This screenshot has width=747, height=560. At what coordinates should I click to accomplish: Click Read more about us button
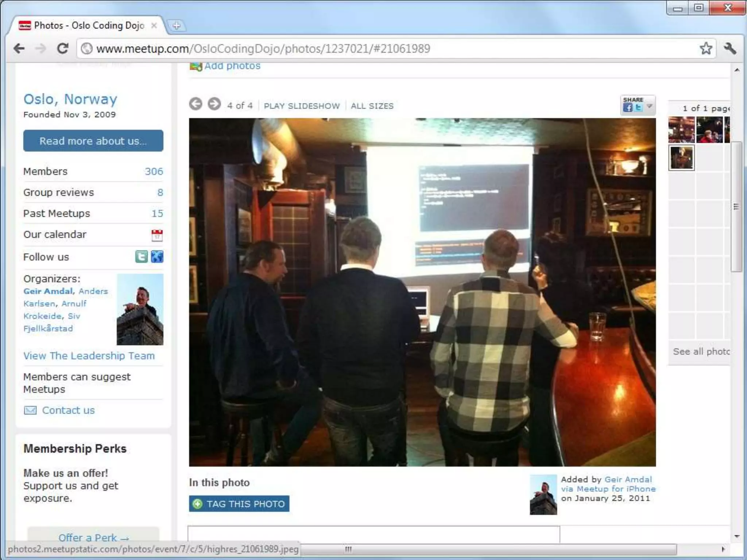coord(93,141)
